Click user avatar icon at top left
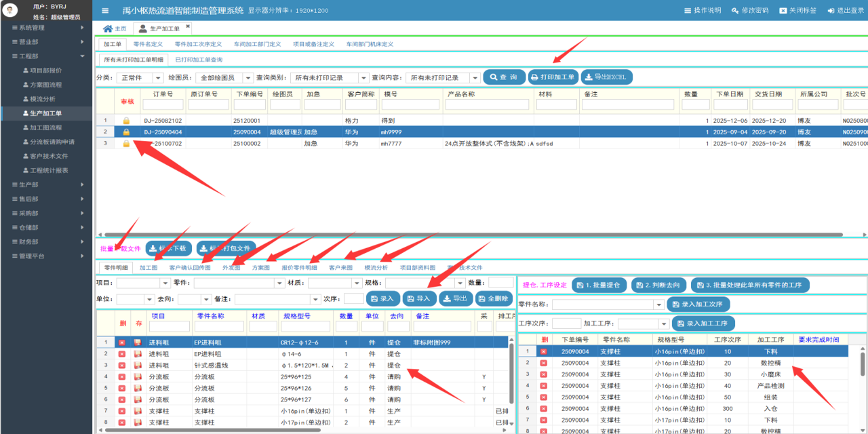The height and width of the screenshot is (434, 868). [x=11, y=11]
